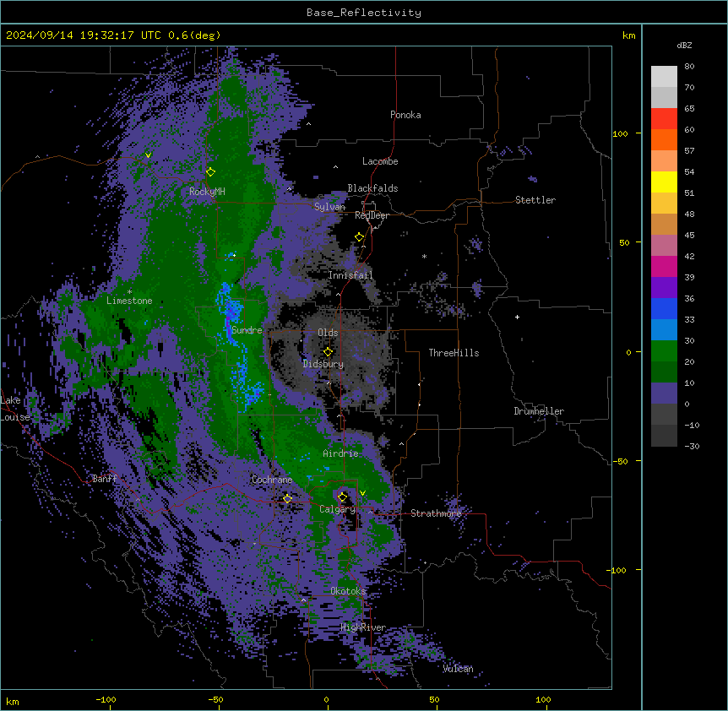Click the pink 42-45 dBZ legend swatch
Image resolution: width=728 pixels, height=711 pixels.
[664, 246]
